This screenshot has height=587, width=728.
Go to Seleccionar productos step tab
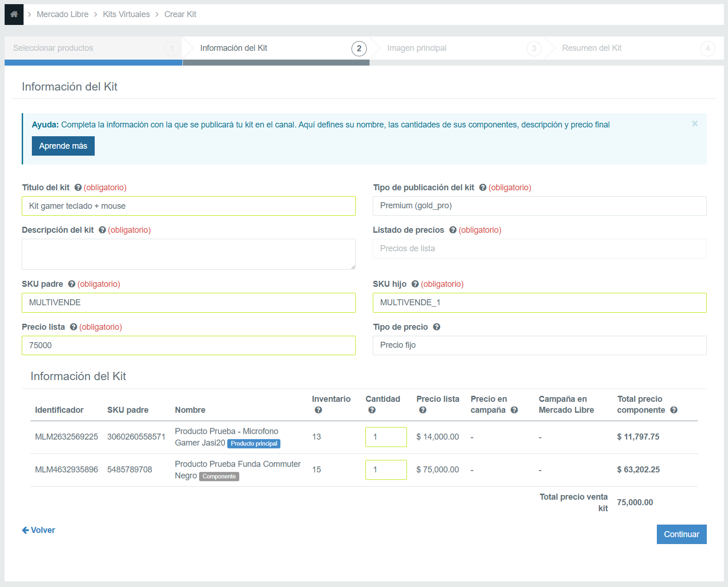(93, 48)
